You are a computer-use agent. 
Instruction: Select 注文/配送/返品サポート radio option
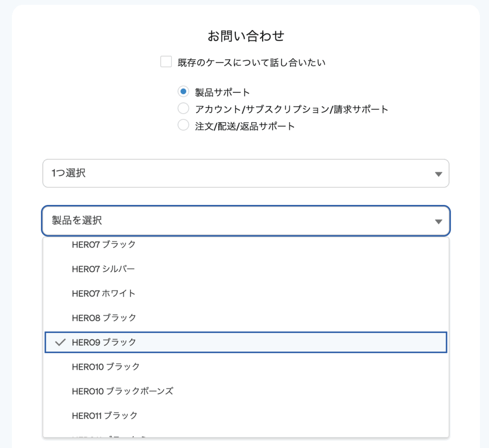[x=183, y=126]
